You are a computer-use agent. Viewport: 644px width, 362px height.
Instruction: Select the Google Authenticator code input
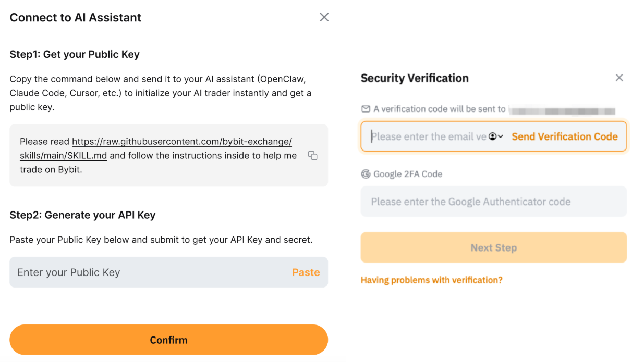pos(493,202)
